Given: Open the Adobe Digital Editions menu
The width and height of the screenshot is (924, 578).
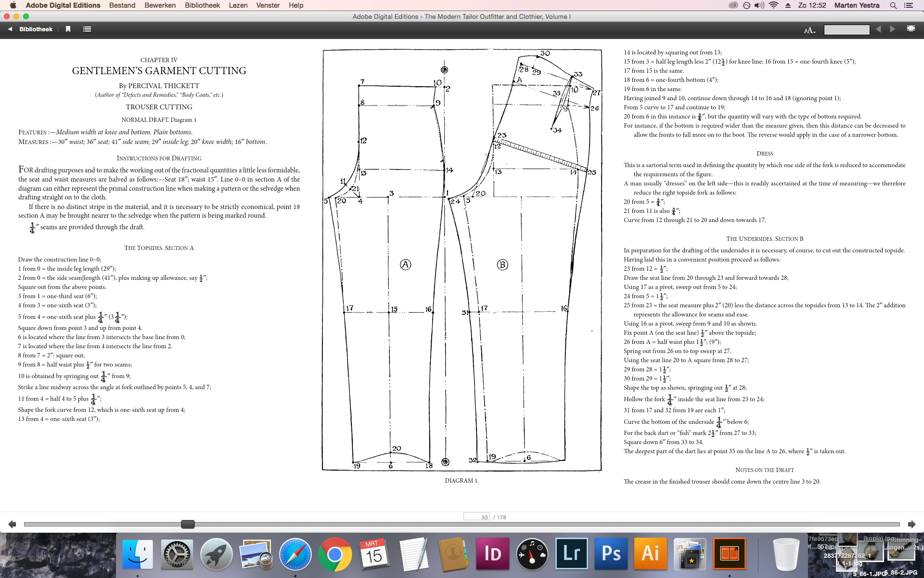Looking at the screenshot, I should tap(63, 5).
